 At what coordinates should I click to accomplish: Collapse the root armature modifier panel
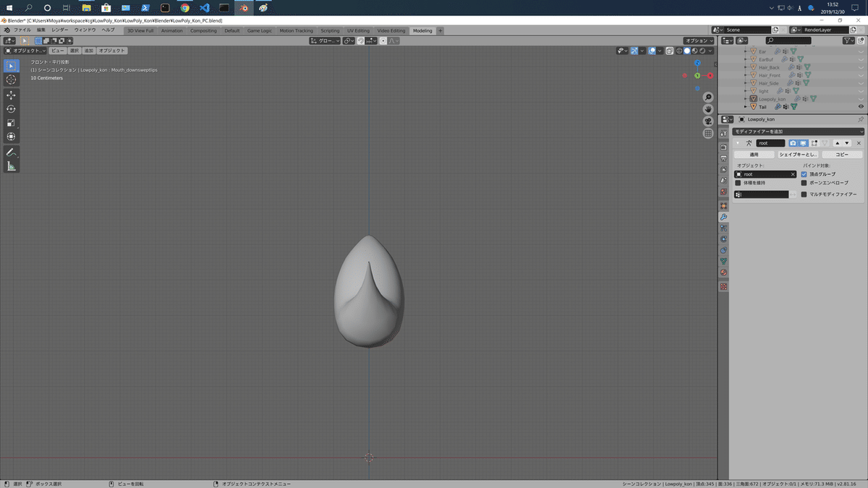738,143
